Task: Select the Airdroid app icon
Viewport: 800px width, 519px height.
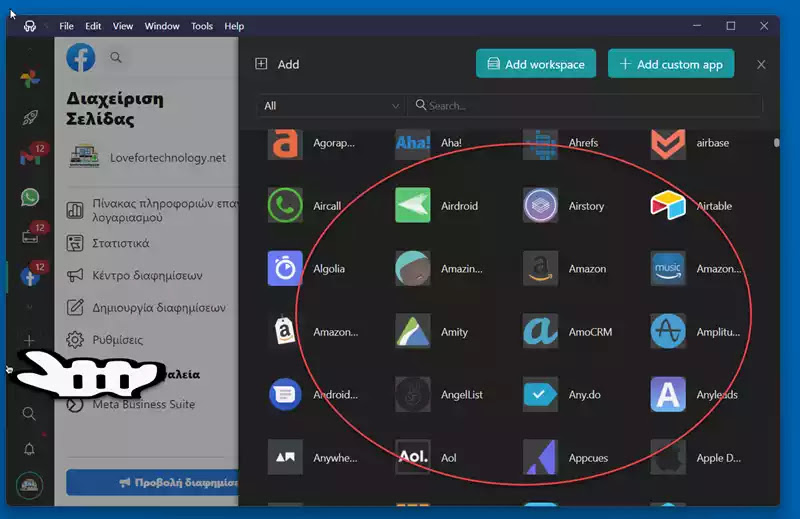Action: coord(412,205)
